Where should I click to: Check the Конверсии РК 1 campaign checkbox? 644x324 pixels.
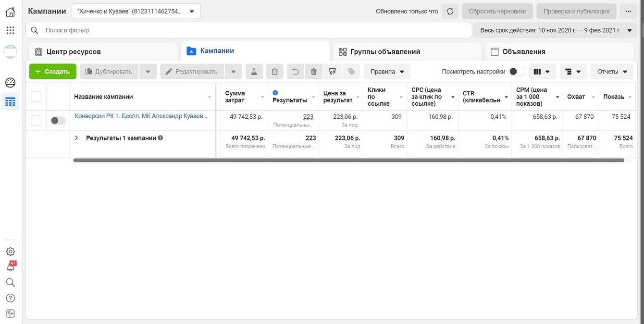click(36, 121)
